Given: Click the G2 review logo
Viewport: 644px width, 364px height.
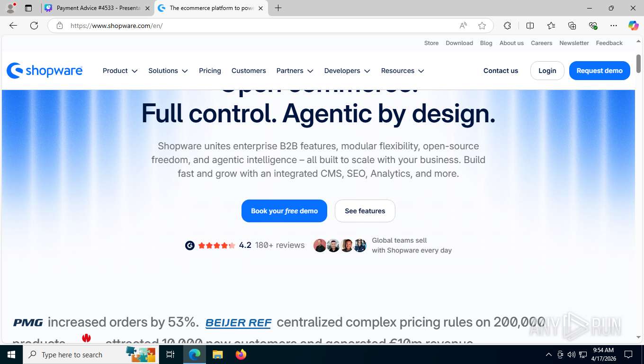Looking at the screenshot, I should [190, 245].
